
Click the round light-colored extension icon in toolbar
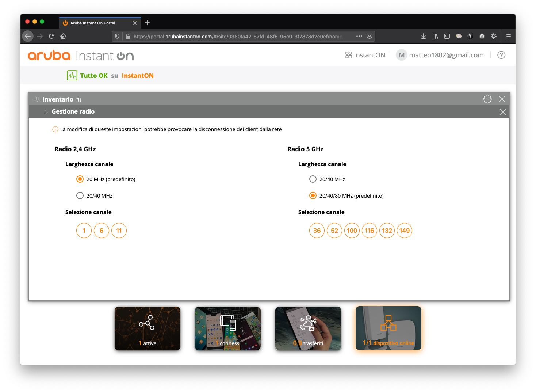pos(459,36)
